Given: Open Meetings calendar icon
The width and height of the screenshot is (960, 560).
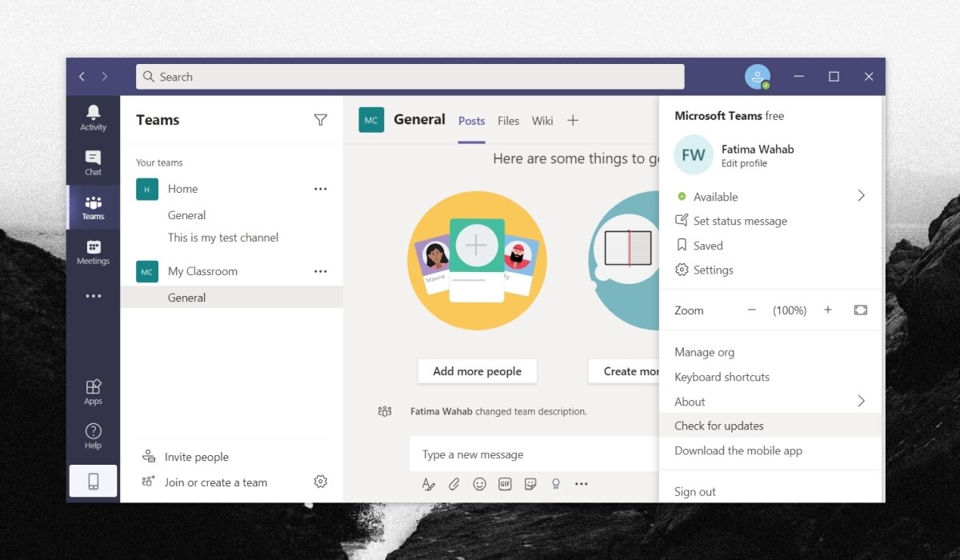Looking at the screenshot, I should [93, 252].
